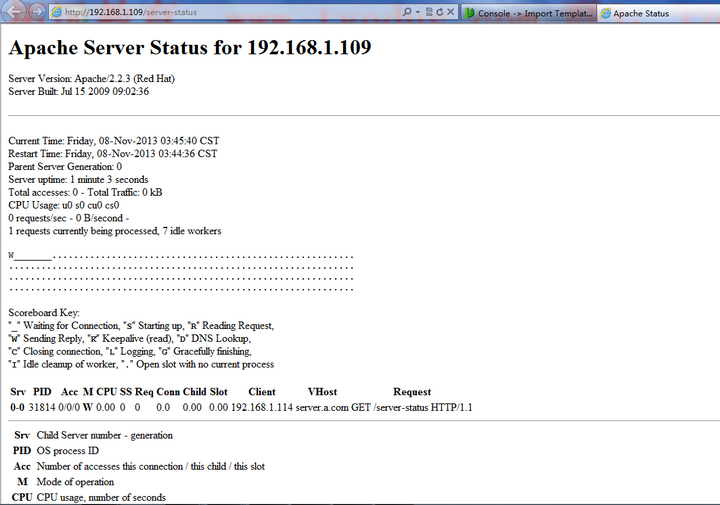Image resolution: width=720 pixels, height=505 pixels.
Task: Click "Gracefully finishing" key entry
Action: click(204, 351)
